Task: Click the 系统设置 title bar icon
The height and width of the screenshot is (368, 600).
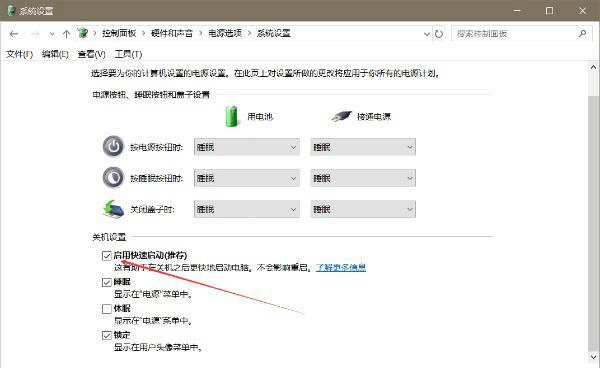Action: 11,11
